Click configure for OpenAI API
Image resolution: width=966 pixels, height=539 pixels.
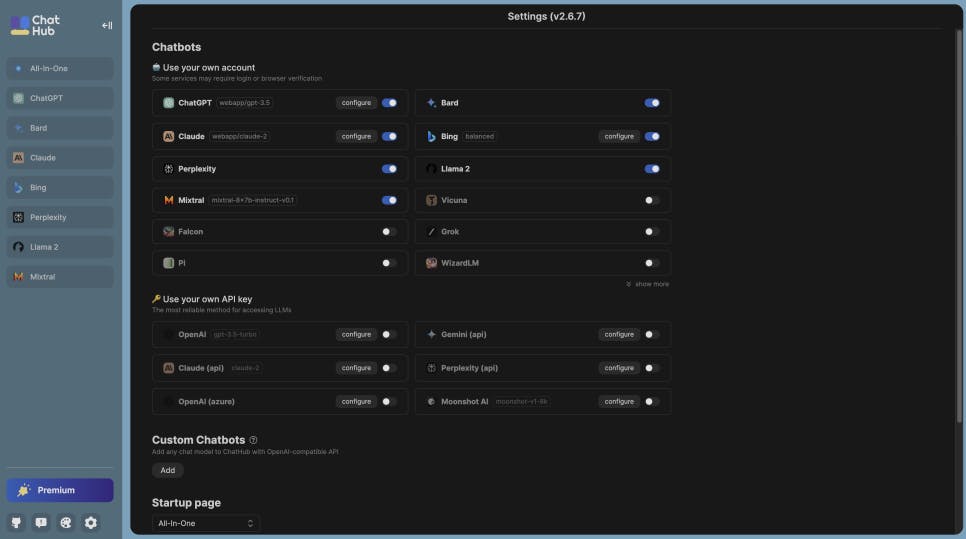[356, 334]
